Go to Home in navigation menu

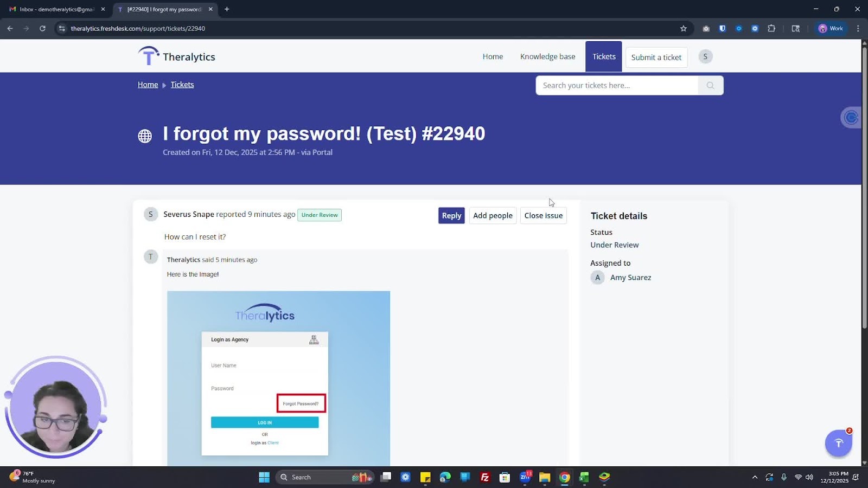coord(493,56)
